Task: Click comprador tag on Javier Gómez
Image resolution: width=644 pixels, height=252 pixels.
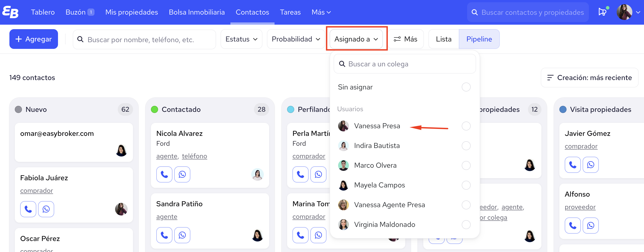Action: pyautogui.click(x=581, y=146)
